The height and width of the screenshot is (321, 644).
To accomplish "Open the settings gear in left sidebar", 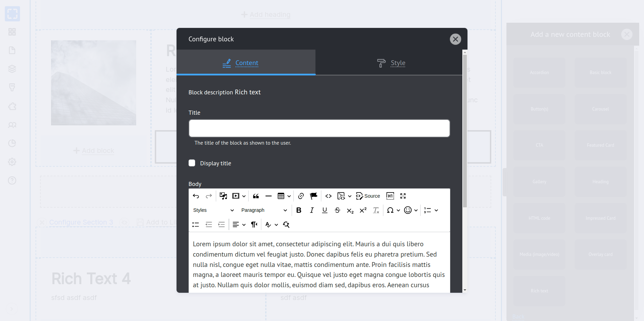I will 12,162.
